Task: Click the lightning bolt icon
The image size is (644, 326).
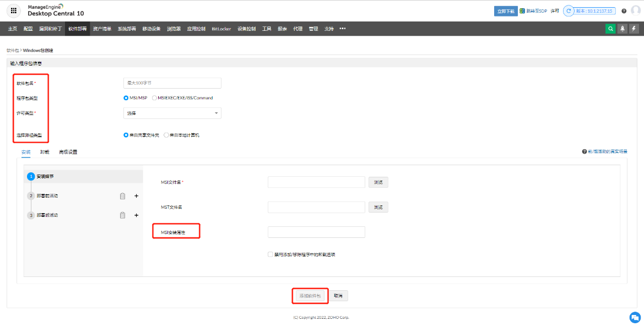Action: (634, 29)
